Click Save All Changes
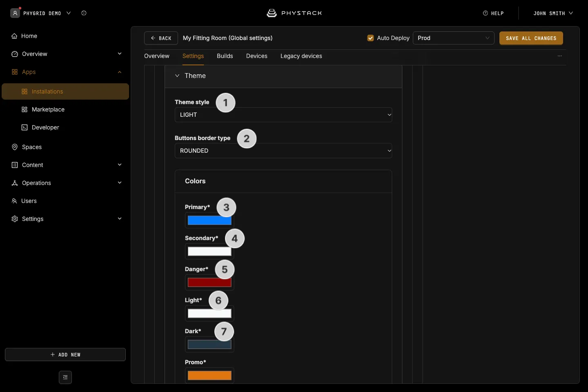This screenshot has width=588, height=392. click(x=531, y=38)
